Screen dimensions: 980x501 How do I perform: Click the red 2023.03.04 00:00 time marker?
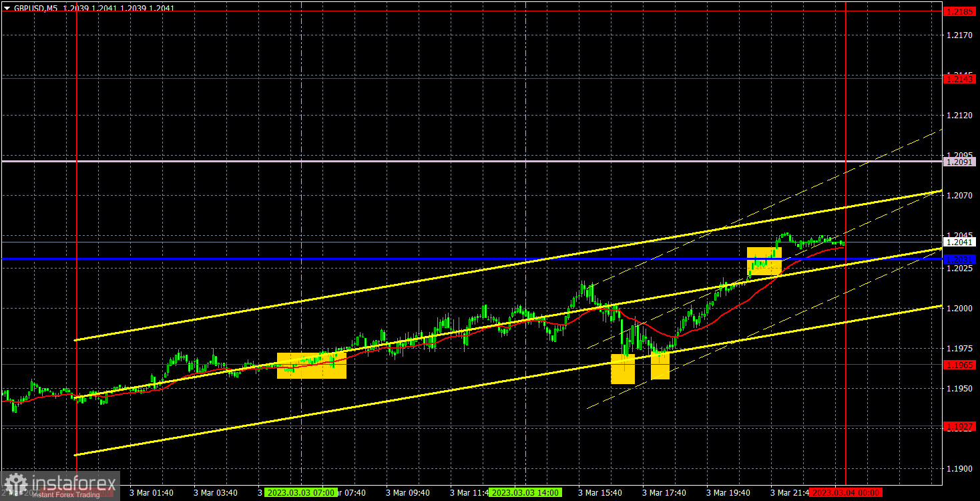tap(846, 492)
